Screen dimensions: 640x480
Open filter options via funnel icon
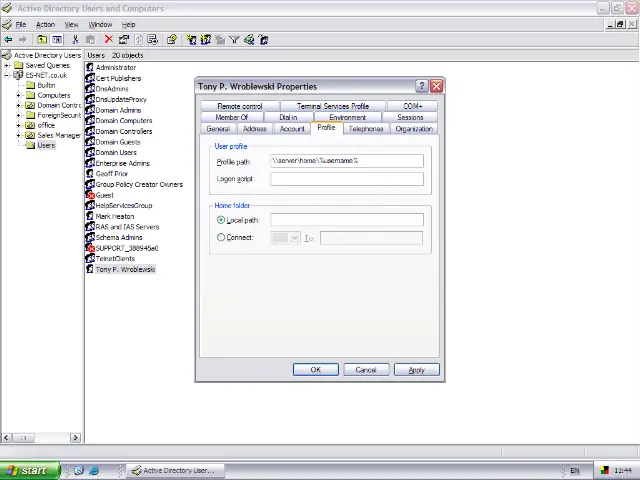coord(234,40)
